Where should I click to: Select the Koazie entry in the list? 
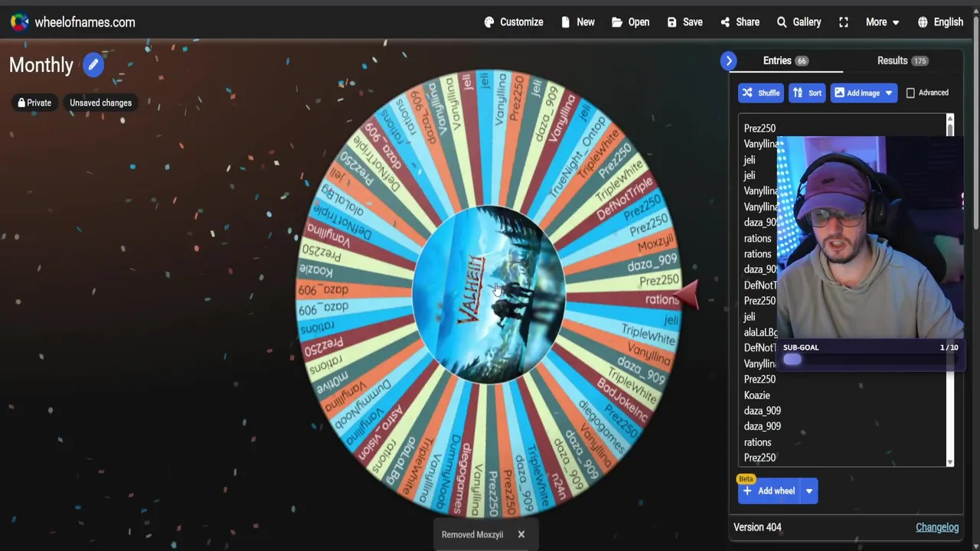756,395
